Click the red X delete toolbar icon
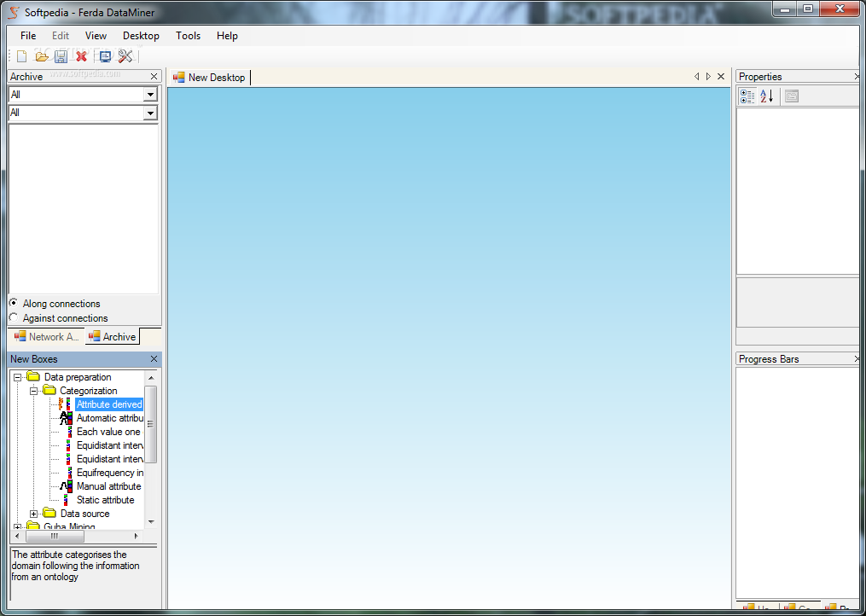This screenshot has height=616, width=866. pos(82,55)
